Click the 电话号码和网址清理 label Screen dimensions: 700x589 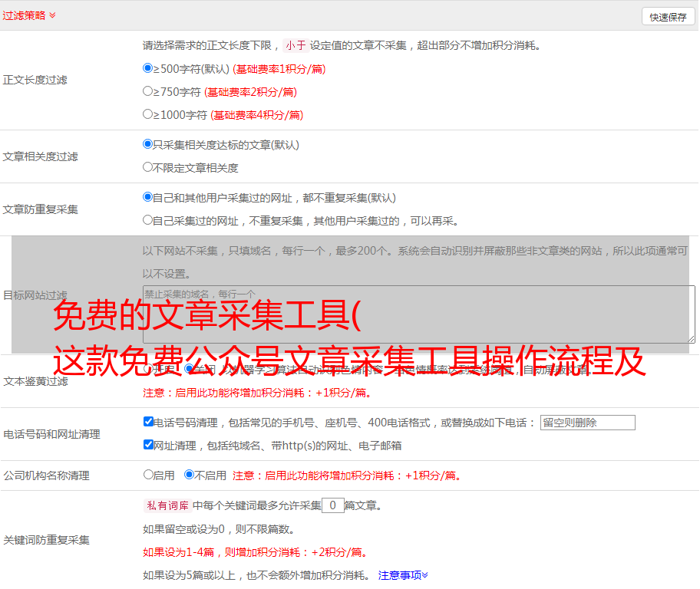51,434
